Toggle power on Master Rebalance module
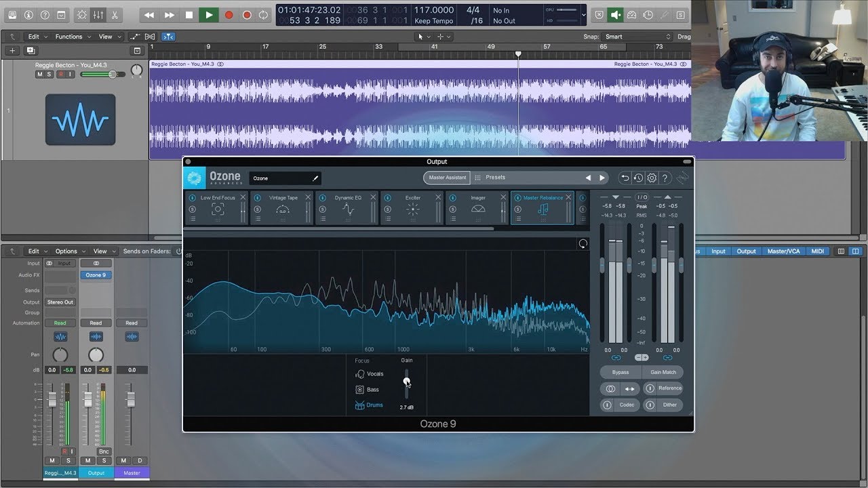 tap(517, 198)
